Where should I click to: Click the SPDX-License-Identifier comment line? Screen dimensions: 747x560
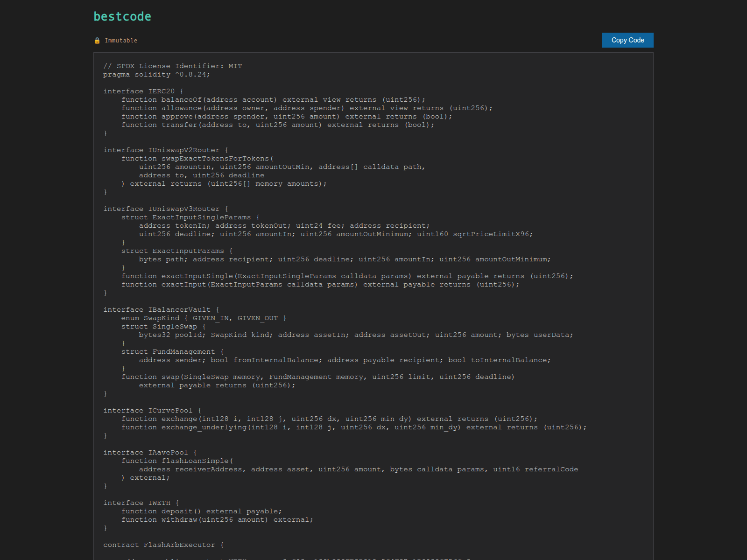(173, 66)
